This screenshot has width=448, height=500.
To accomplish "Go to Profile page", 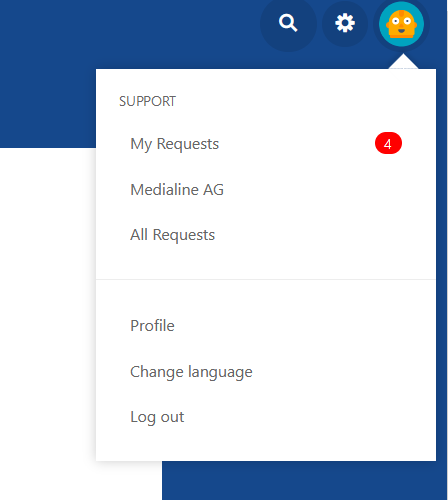I will 152,326.
